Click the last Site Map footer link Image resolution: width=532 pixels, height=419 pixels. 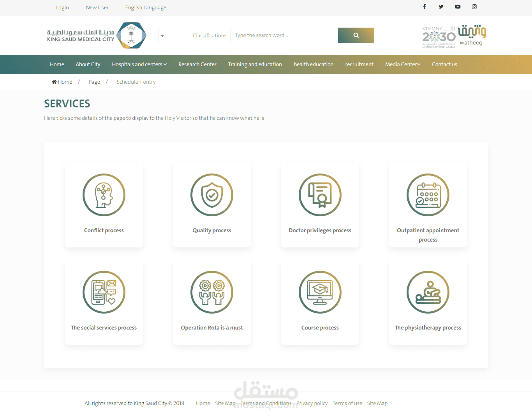tap(377, 403)
